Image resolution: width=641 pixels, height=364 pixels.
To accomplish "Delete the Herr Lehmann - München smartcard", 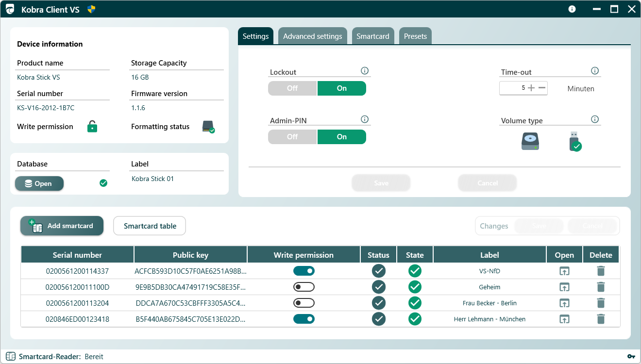I will point(601,319).
